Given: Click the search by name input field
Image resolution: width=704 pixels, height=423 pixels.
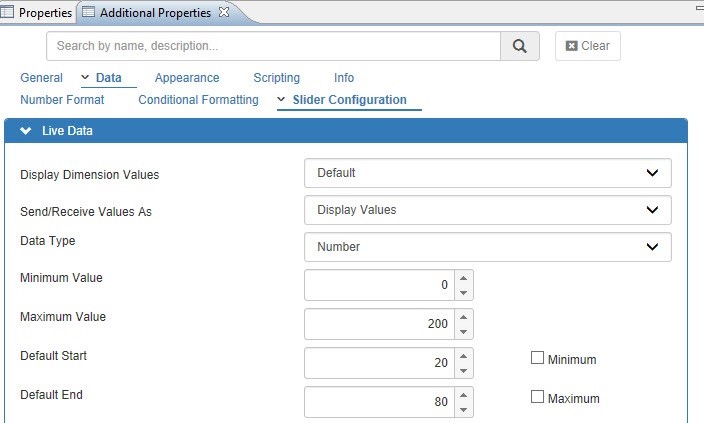Looking at the screenshot, I should click(x=273, y=46).
